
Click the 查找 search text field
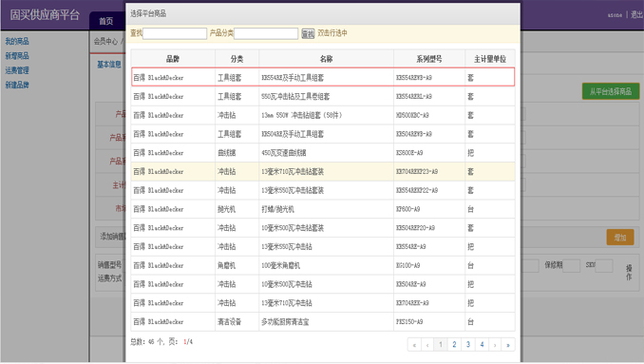click(175, 33)
